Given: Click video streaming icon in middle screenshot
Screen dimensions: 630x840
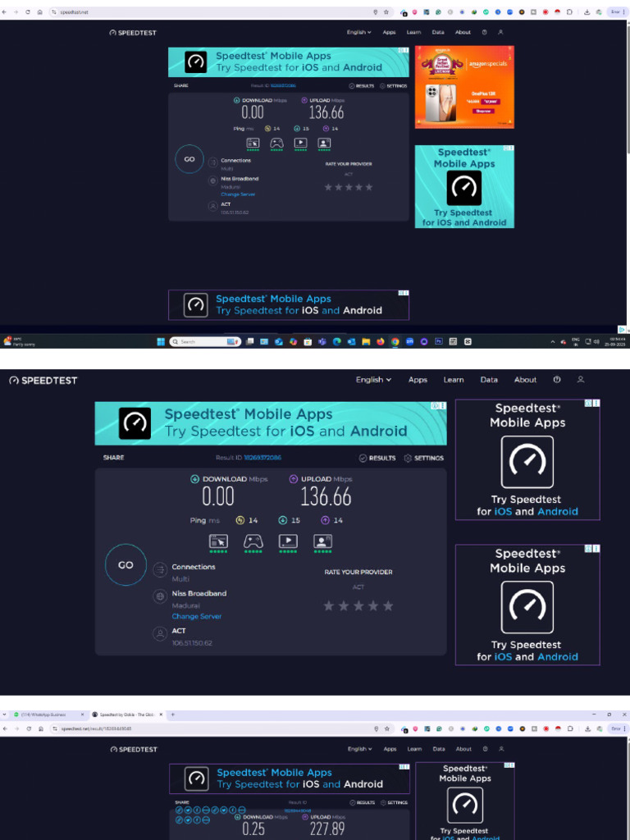Looking at the screenshot, I should [288, 541].
